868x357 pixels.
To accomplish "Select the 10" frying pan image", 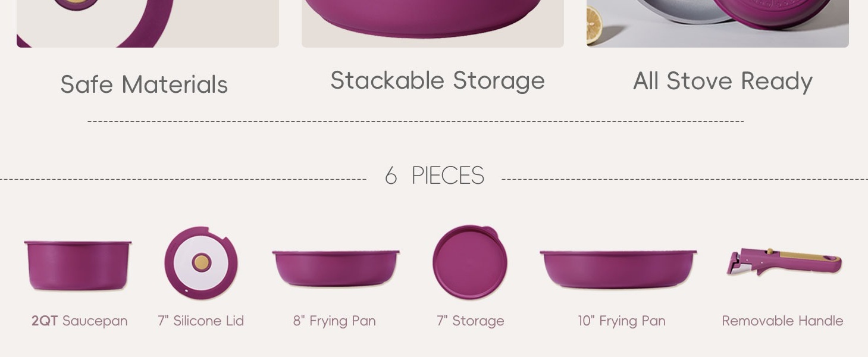I will 618,269.
